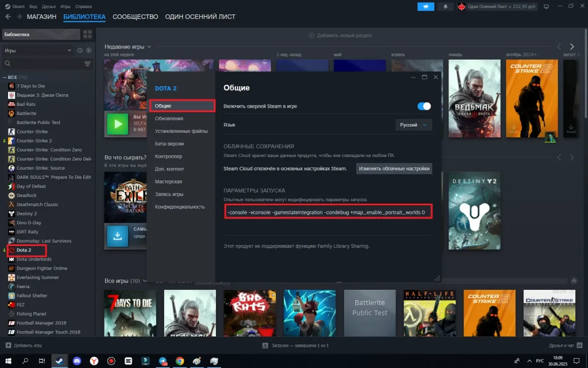Click the green play button
The height and width of the screenshot is (368, 588).
click(118, 124)
